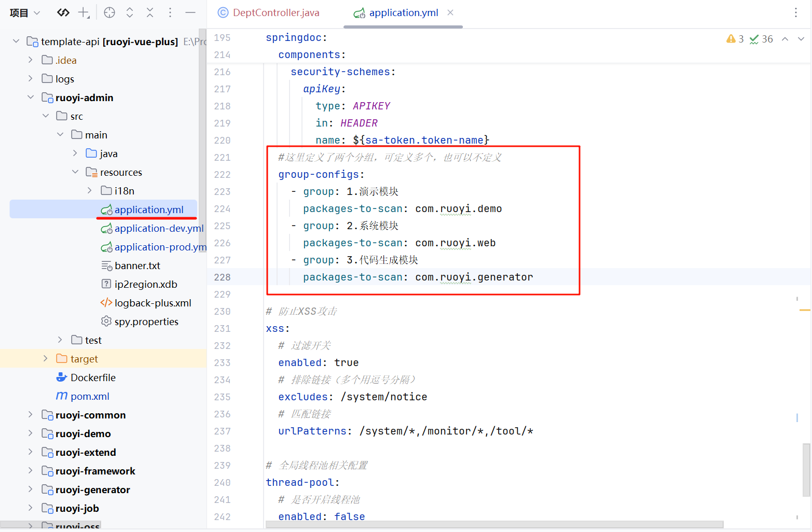
Task: Open application-dev.yml file
Action: (x=159, y=228)
